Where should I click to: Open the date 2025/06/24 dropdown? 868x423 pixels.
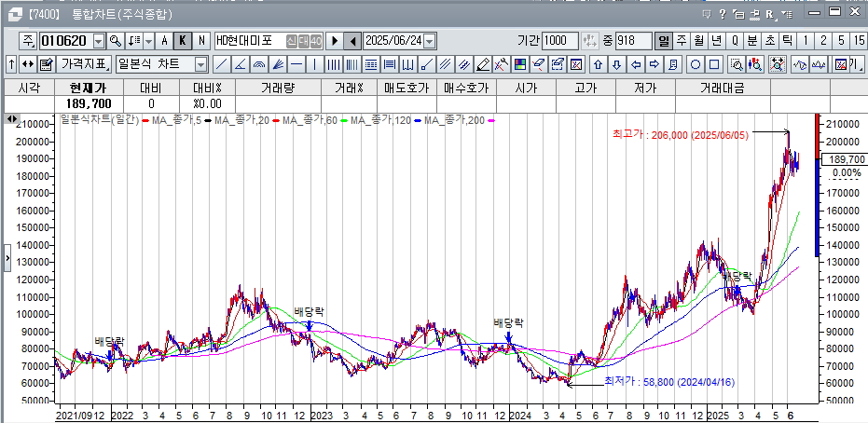coord(429,41)
